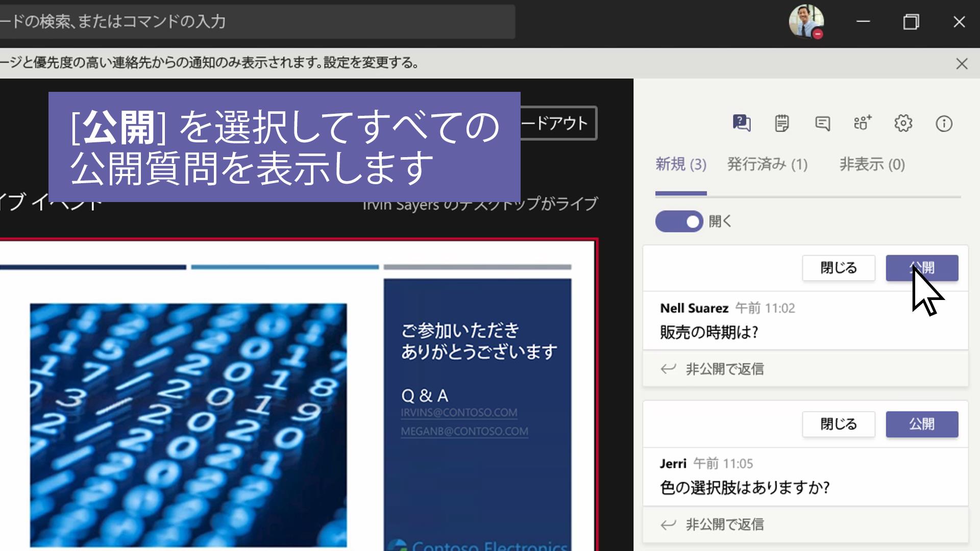Toggle the 開く Q&A switch

(679, 221)
